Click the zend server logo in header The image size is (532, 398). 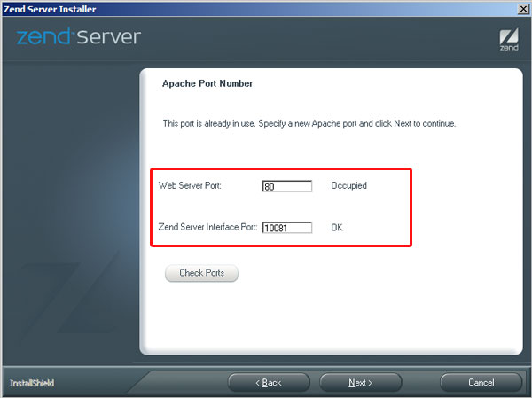pyautogui.click(x=79, y=36)
